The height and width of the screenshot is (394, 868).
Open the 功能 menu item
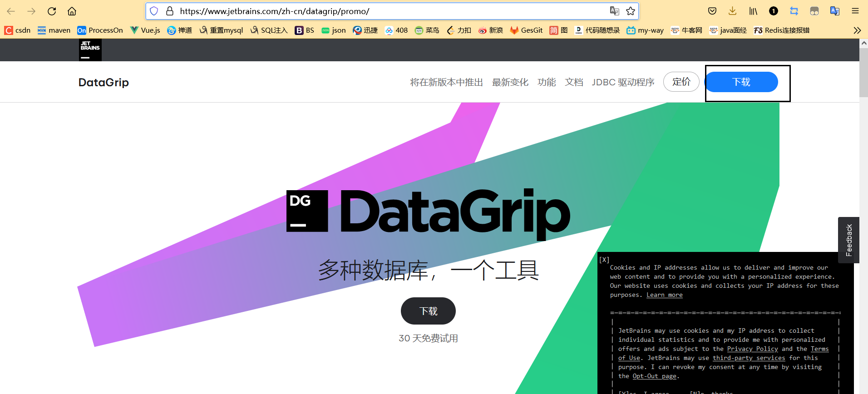pyautogui.click(x=547, y=82)
